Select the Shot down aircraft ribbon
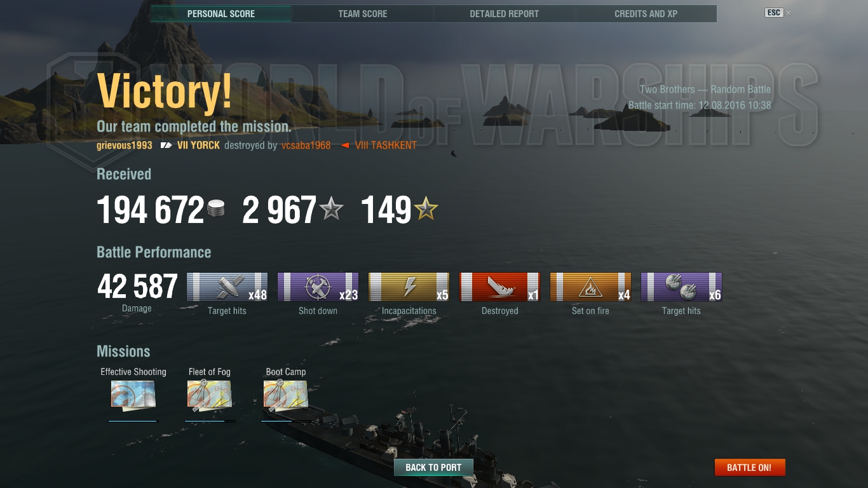868x488 pixels. (318, 287)
